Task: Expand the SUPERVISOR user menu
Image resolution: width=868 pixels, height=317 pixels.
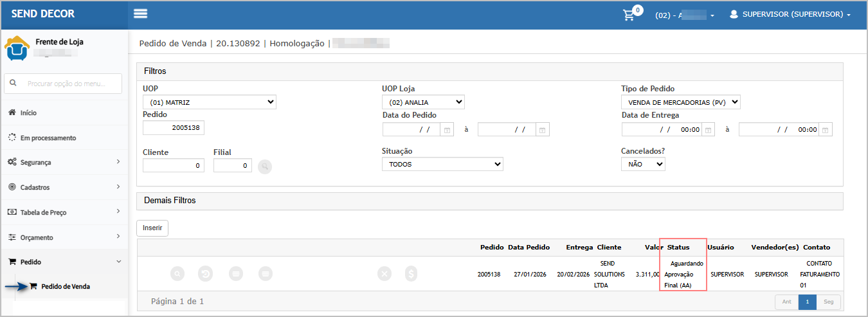Action: tap(790, 14)
